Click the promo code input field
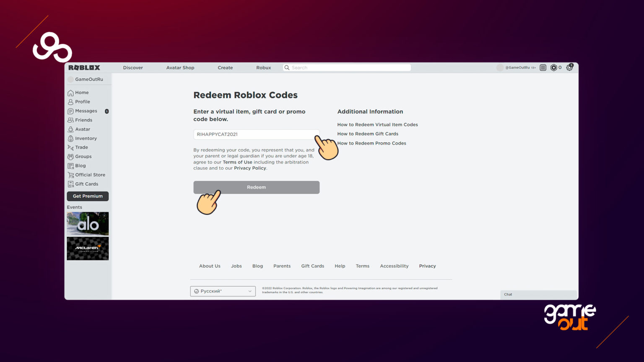 click(256, 134)
